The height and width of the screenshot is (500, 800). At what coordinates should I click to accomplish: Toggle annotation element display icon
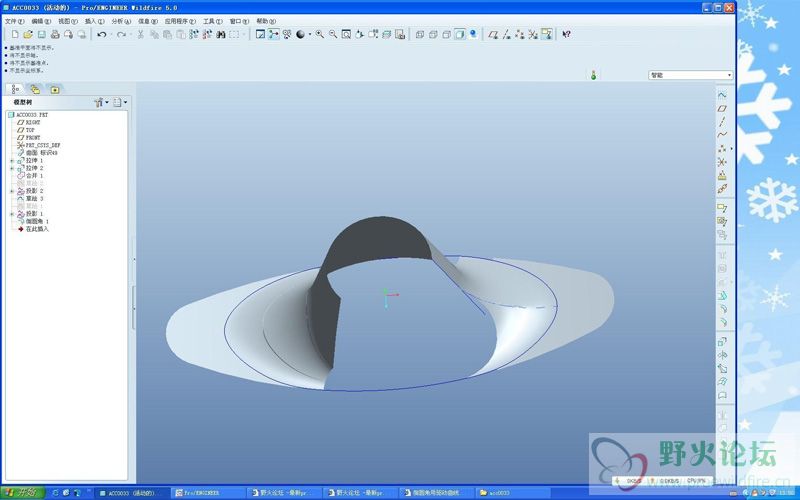tap(546, 34)
